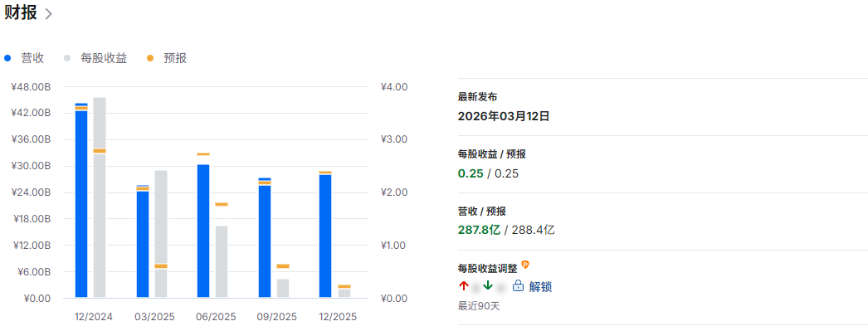The image size is (868, 331).
Task: Click the 每股收益 / 预报 row label
Action: 491,153
